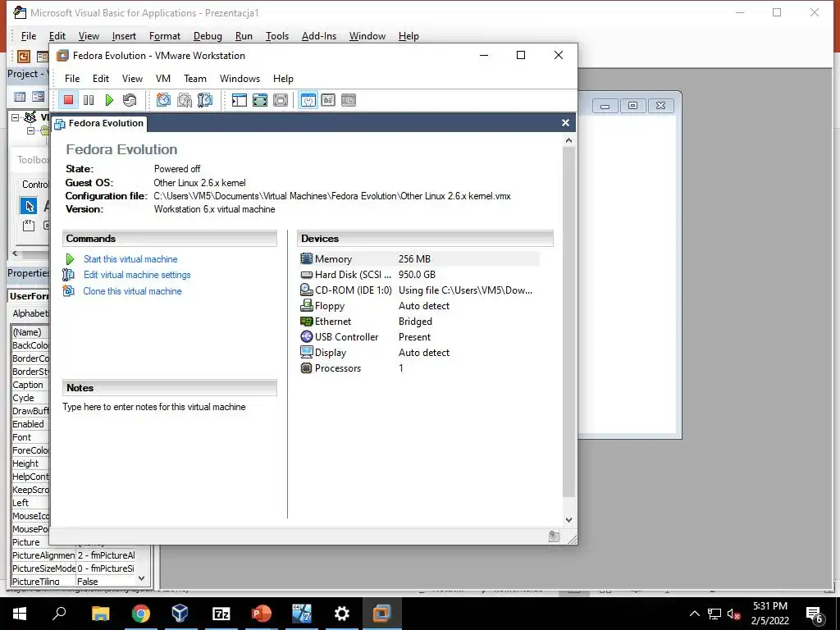The height and width of the screenshot is (630, 840).
Task: Take a snapshot with the clock-star icon
Action: pyautogui.click(x=163, y=100)
